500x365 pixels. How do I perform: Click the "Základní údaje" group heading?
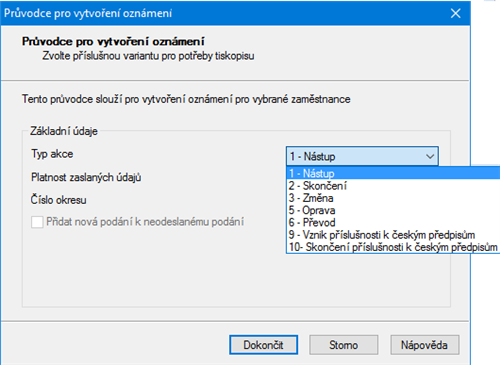[64, 131]
